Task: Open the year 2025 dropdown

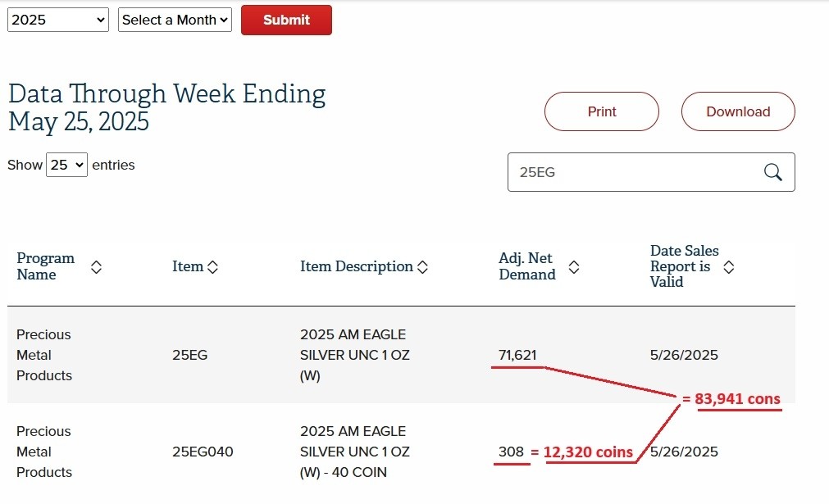Action: [x=58, y=20]
